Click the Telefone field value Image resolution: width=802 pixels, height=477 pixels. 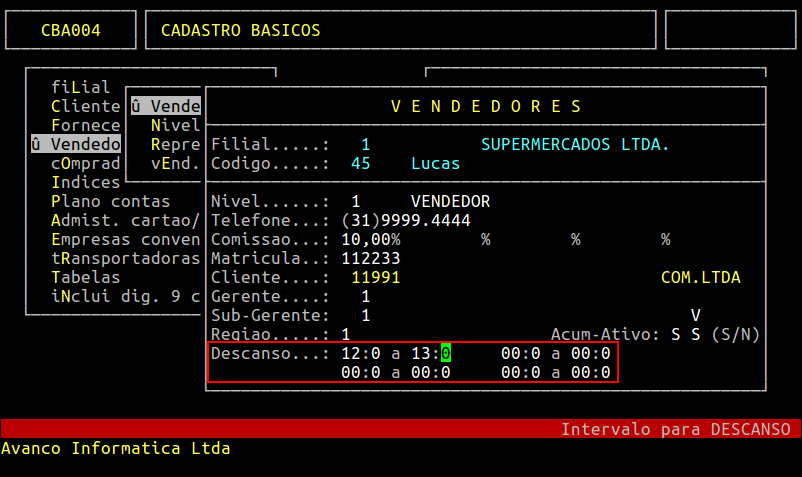(406, 220)
